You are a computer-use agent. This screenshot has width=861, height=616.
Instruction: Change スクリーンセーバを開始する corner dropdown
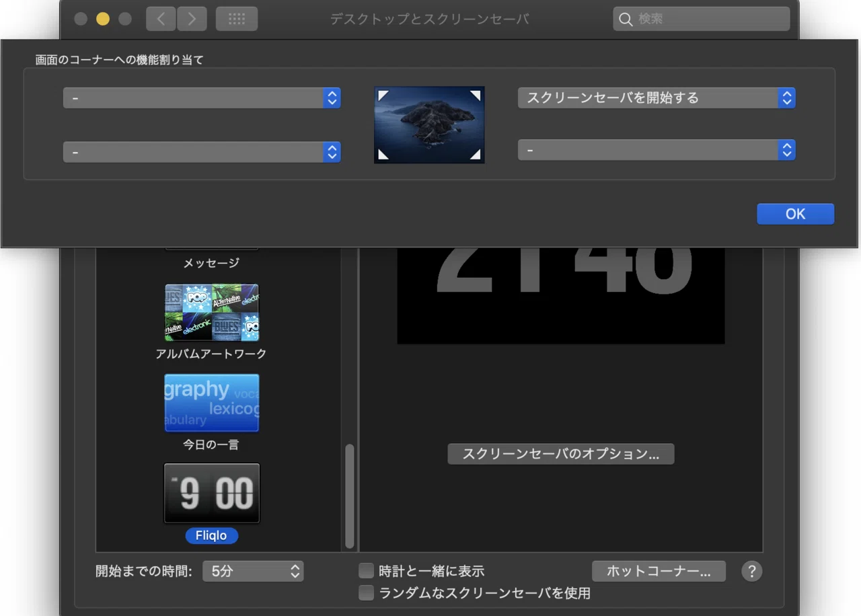(657, 98)
